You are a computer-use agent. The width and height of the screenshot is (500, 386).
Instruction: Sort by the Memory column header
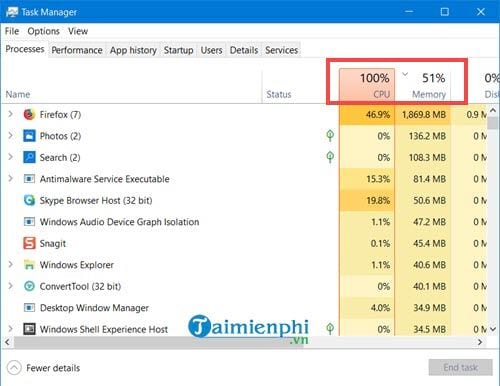423,85
